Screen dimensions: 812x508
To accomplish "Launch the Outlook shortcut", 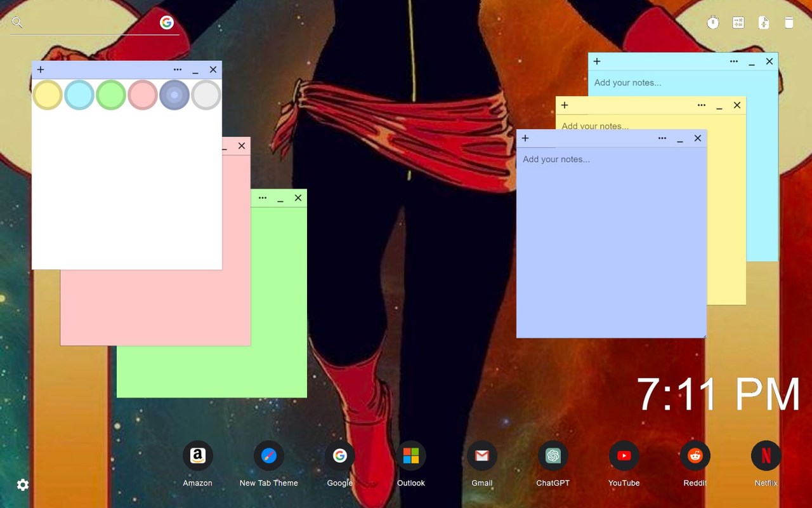I will coord(411,455).
